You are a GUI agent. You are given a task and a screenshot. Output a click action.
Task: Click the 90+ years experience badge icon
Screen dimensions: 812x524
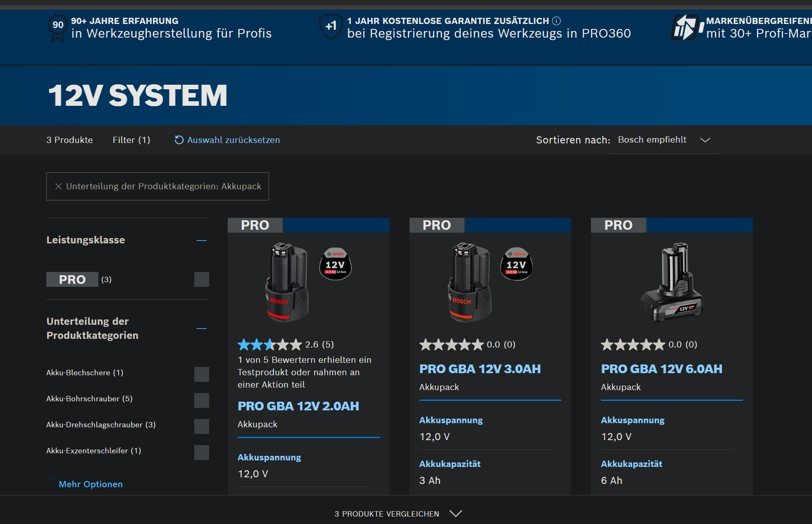tap(58, 28)
